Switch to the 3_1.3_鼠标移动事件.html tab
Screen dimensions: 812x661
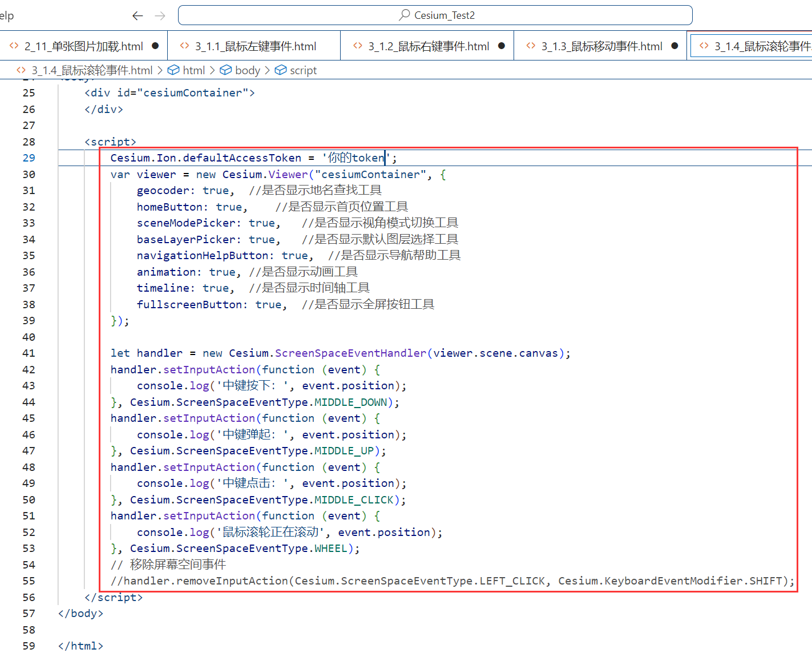pyautogui.click(x=600, y=46)
